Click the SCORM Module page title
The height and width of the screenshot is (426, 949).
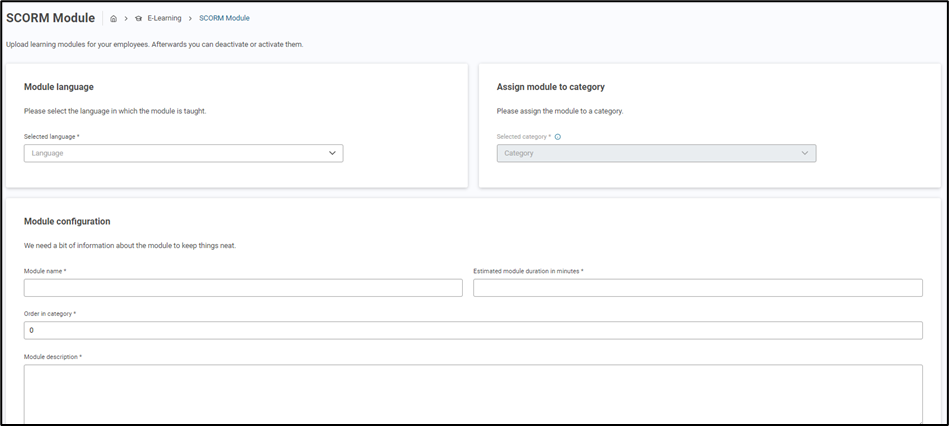(x=50, y=18)
